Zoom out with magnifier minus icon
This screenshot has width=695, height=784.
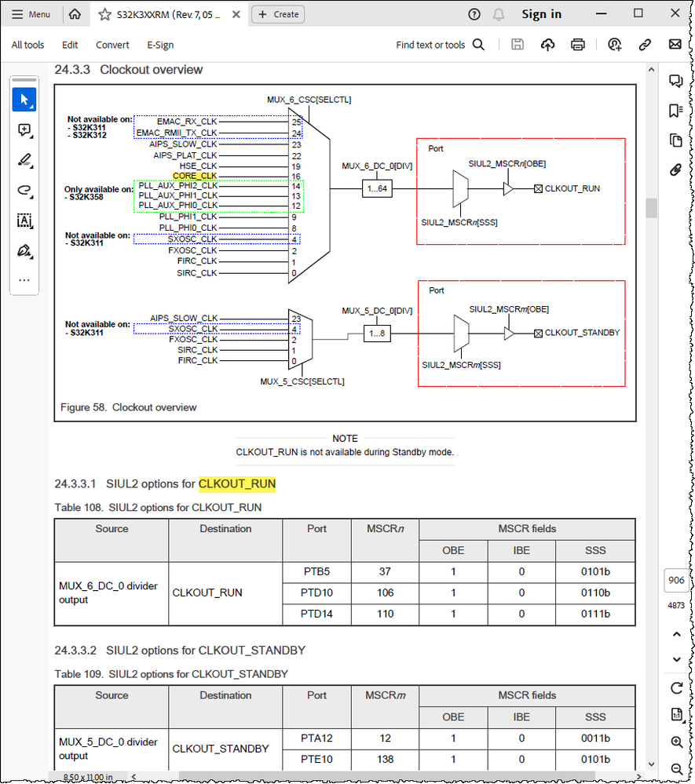[x=676, y=769]
